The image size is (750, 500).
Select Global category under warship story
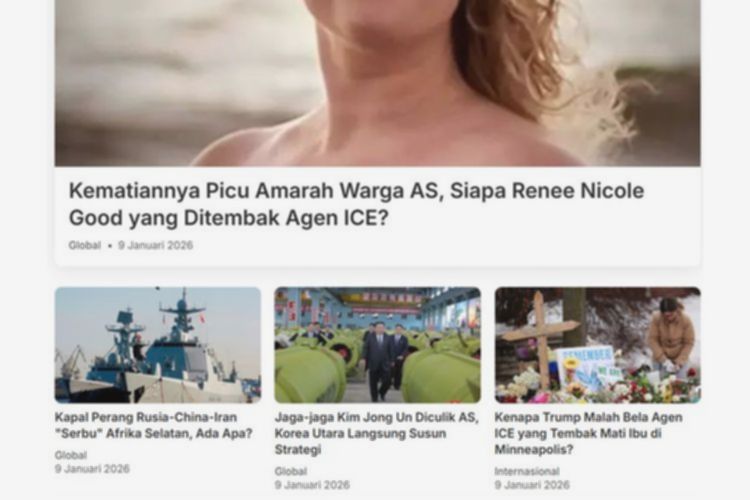[71, 455]
